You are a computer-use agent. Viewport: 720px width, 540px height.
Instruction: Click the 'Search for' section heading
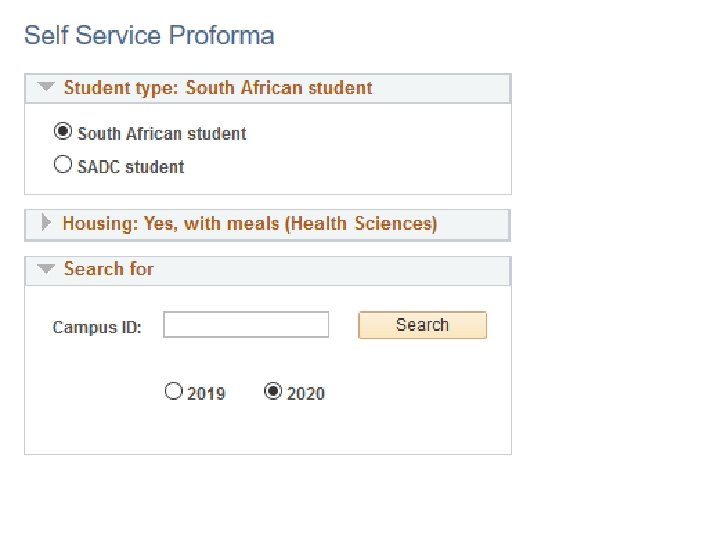[x=109, y=269]
